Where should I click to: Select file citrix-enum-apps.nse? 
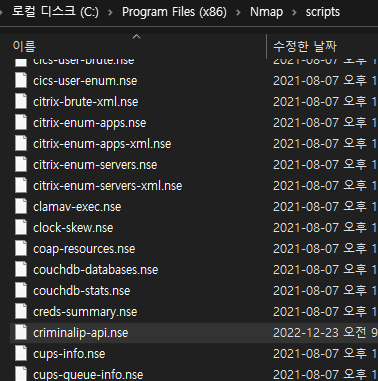click(90, 123)
